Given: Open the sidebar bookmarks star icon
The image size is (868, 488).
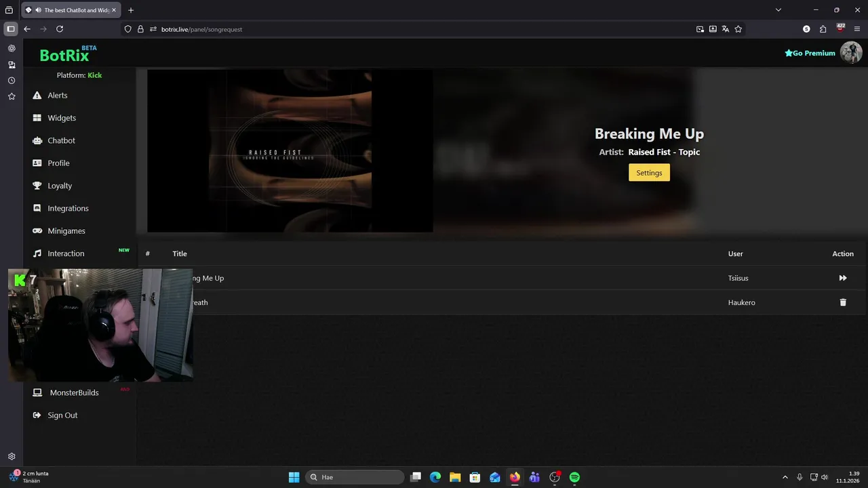Looking at the screenshot, I should tap(12, 96).
